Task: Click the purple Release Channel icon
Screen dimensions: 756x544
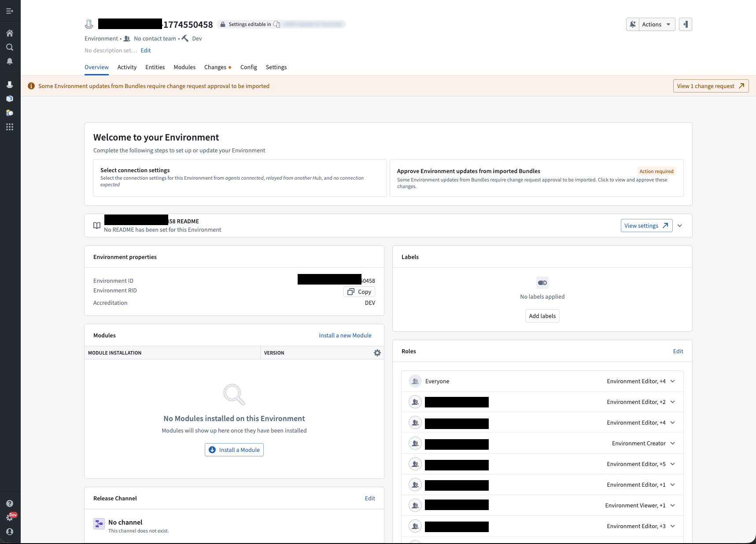Action: point(99,524)
